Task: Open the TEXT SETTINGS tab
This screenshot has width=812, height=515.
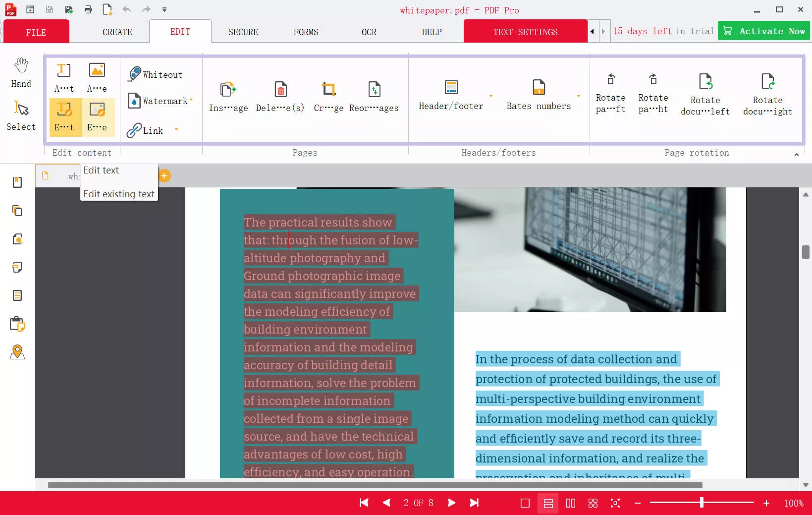Action: pyautogui.click(x=526, y=32)
